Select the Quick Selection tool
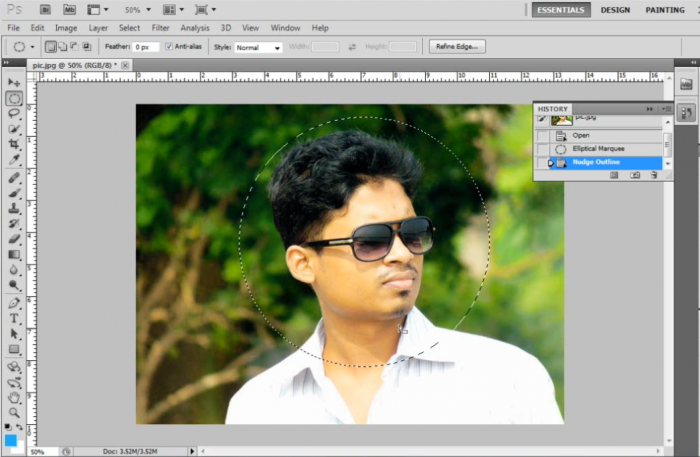Image resolution: width=700 pixels, height=457 pixels. pos(14,129)
